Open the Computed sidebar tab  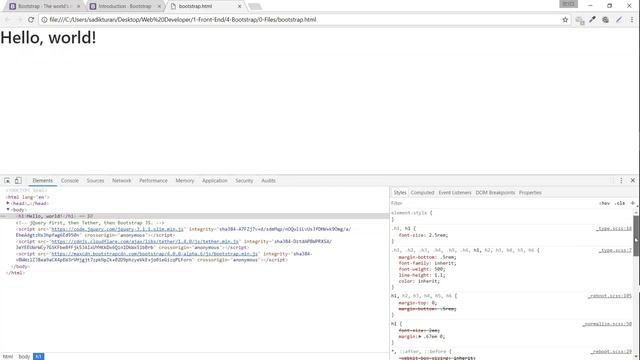422,193
